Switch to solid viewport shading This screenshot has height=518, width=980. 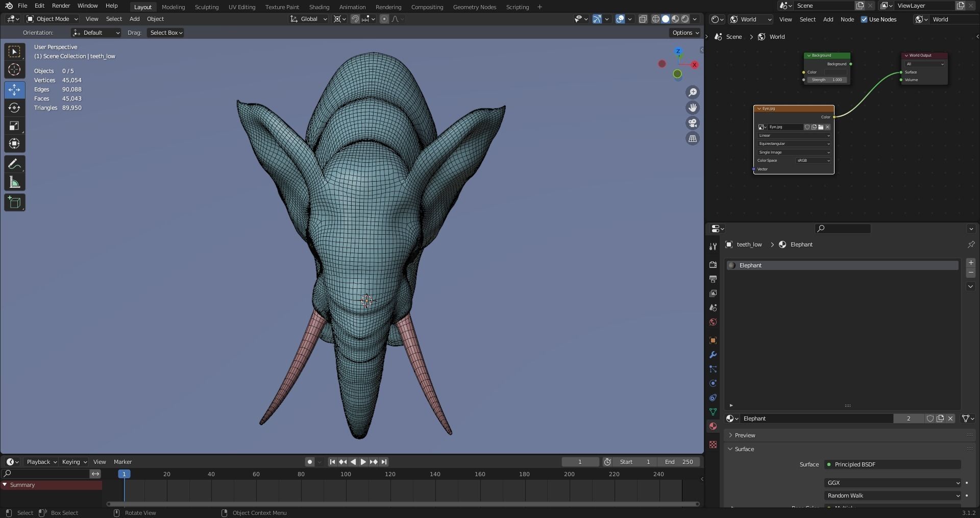tap(666, 19)
